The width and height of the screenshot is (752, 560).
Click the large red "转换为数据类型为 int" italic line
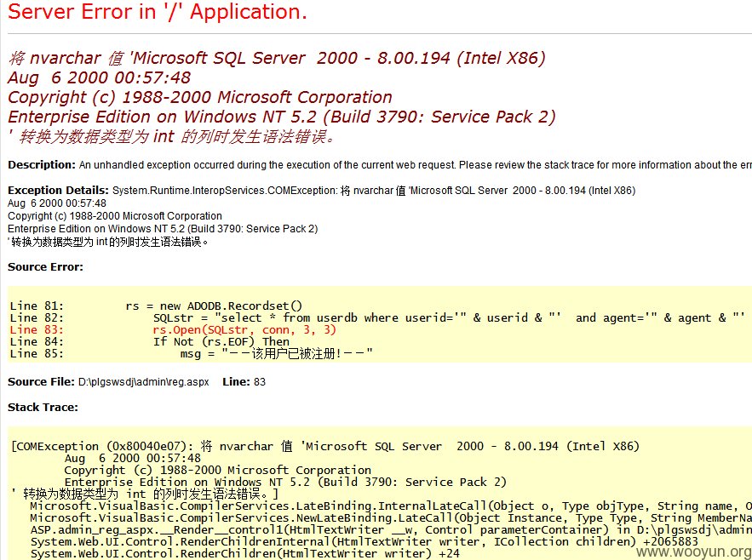(x=171, y=137)
